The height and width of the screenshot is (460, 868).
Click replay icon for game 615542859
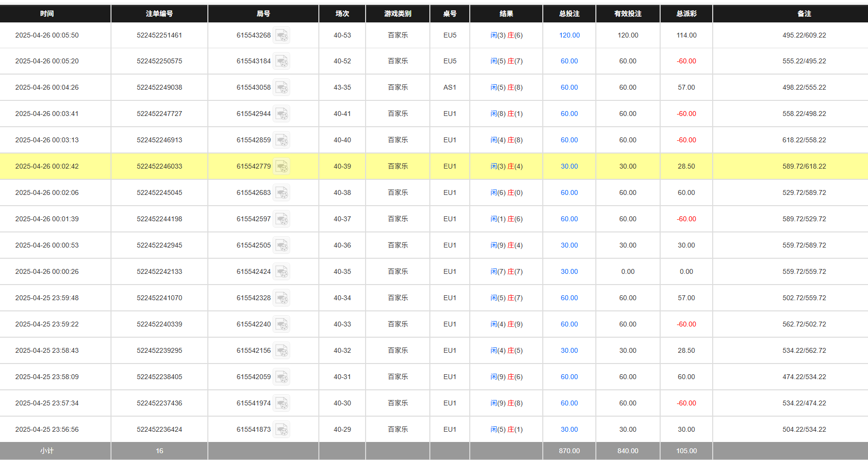[x=282, y=140]
